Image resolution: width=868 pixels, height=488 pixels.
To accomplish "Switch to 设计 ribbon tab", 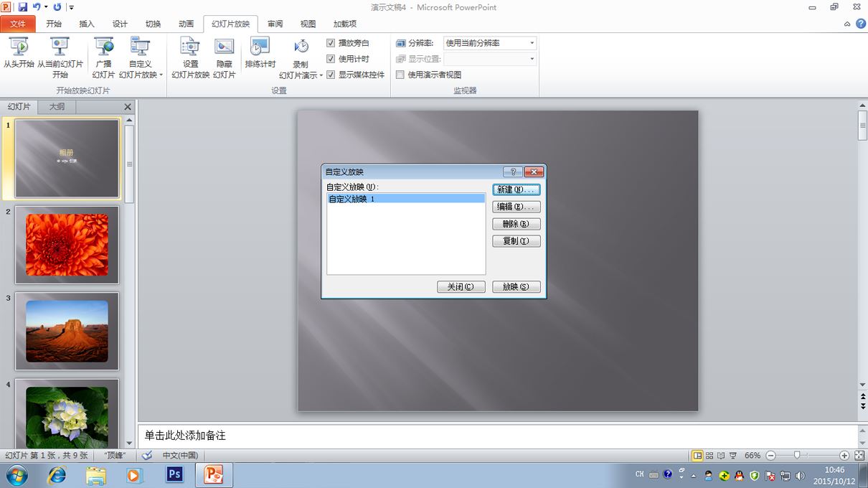I will (120, 24).
